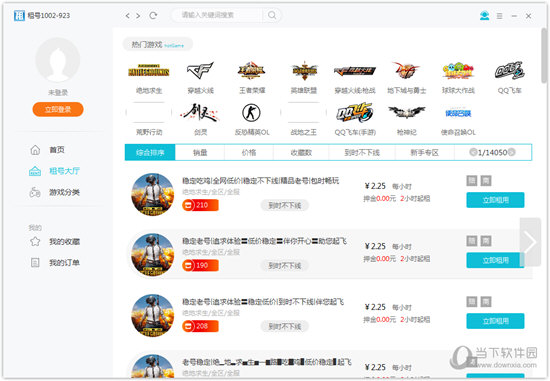Click the red 208 badge
Screen dimensions: 550x381
[200, 326]
